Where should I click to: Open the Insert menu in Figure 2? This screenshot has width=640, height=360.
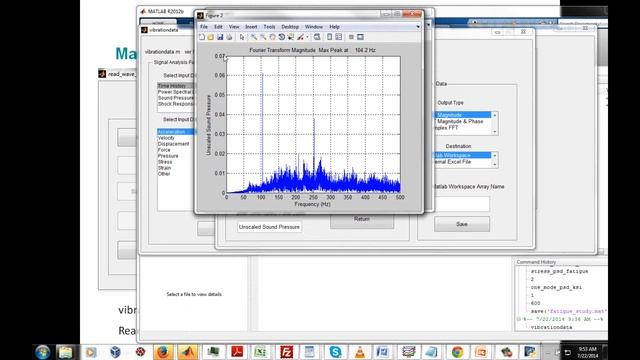click(251, 27)
